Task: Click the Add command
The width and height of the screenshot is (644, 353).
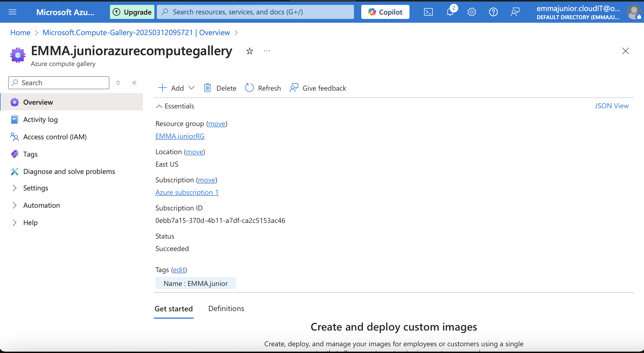Action: pyautogui.click(x=171, y=88)
